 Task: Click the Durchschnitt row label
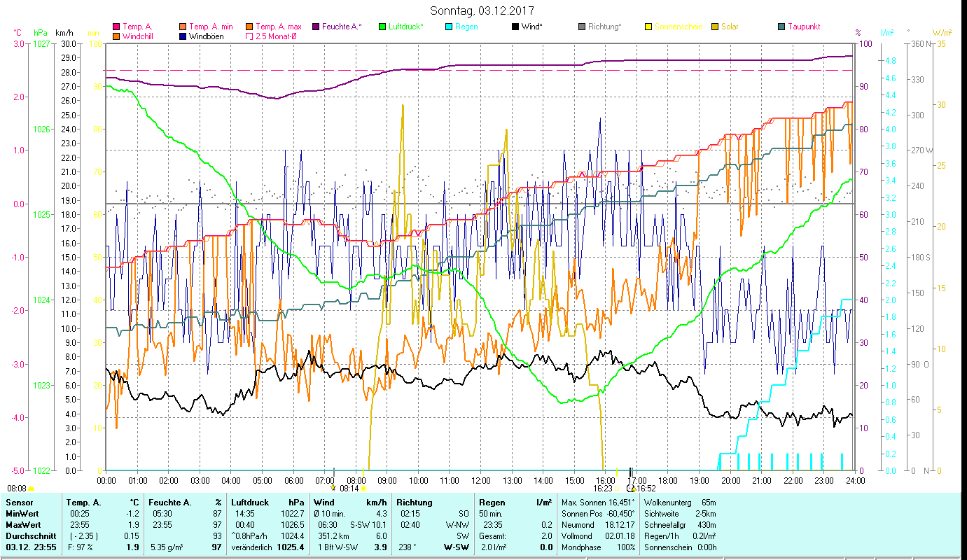click(x=30, y=536)
